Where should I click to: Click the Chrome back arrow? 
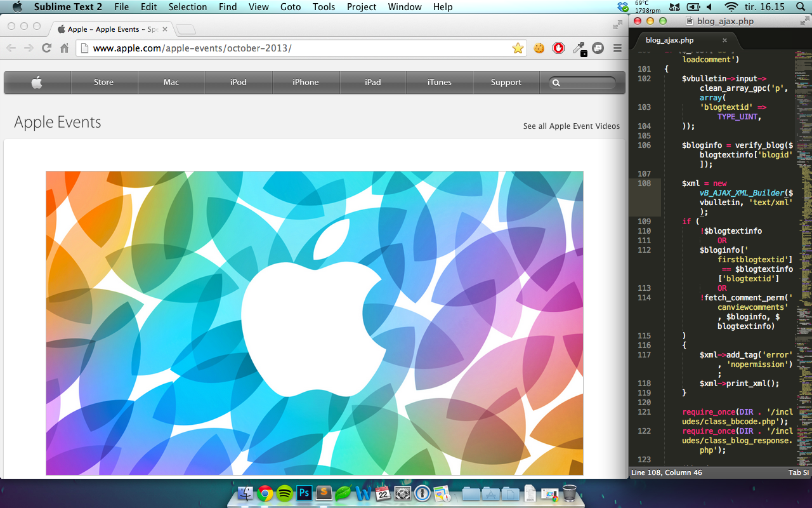pyautogui.click(x=11, y=48)
